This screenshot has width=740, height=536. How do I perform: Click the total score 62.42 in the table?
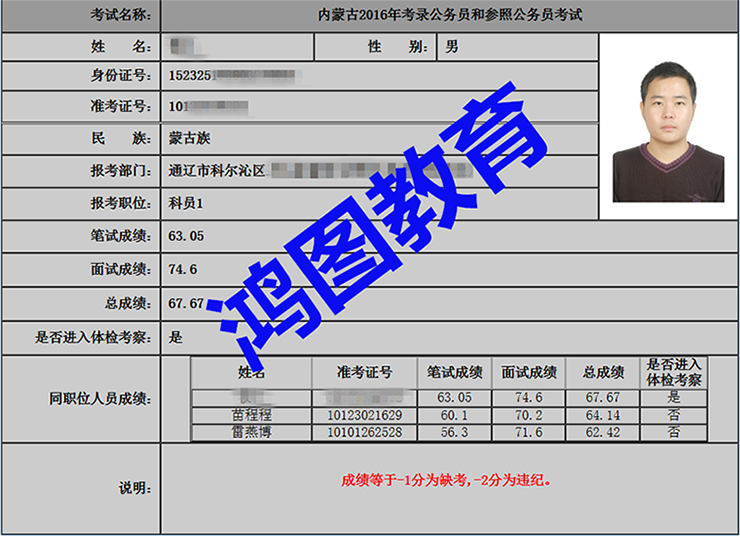602,432
